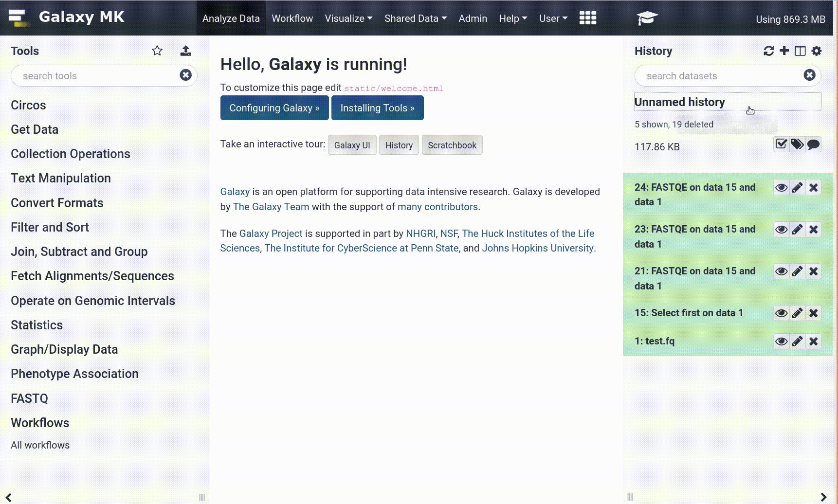Click the Installing Tools button
This screenshot has height=504, width=838.
(x=378, y=108)
